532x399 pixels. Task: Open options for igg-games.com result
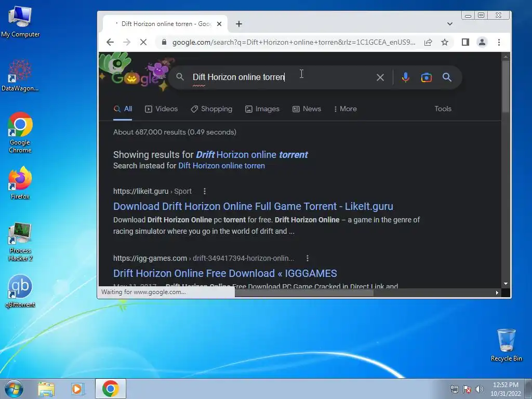308,258
